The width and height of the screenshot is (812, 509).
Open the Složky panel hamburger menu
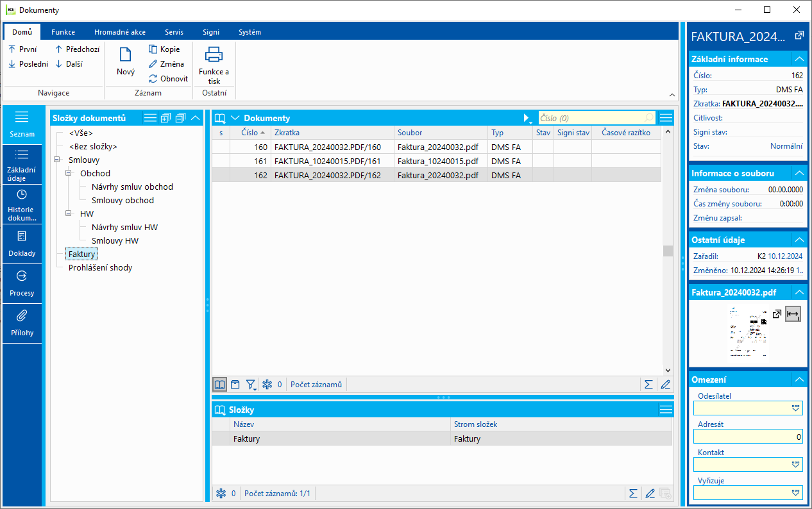click(x=666, y=410)
